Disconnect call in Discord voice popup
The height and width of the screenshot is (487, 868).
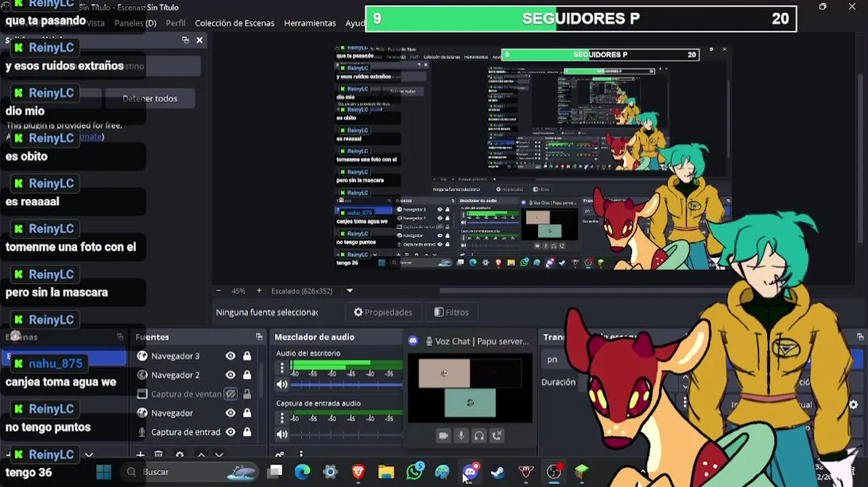coord(497,436)
